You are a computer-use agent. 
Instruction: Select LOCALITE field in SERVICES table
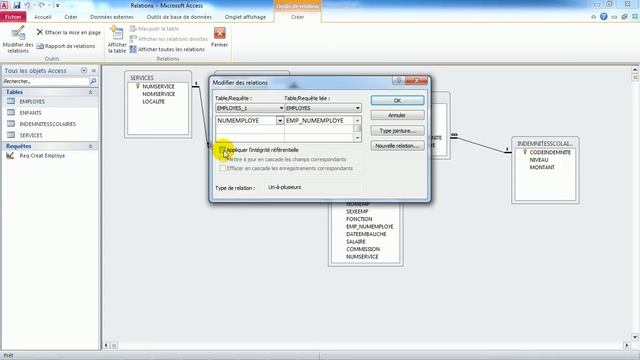pos(153,102)
